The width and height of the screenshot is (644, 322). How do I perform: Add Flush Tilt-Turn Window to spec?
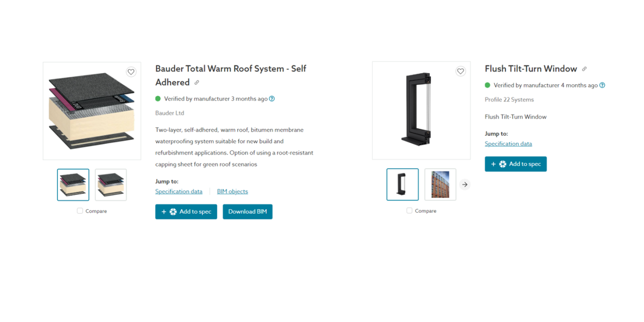[x=516, y=164]
